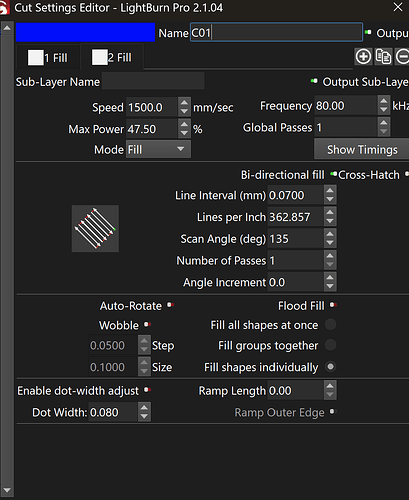Open the 1 Fill sub-layer tab
Viewport: 409px width, 500px height.
click(48, 57)
